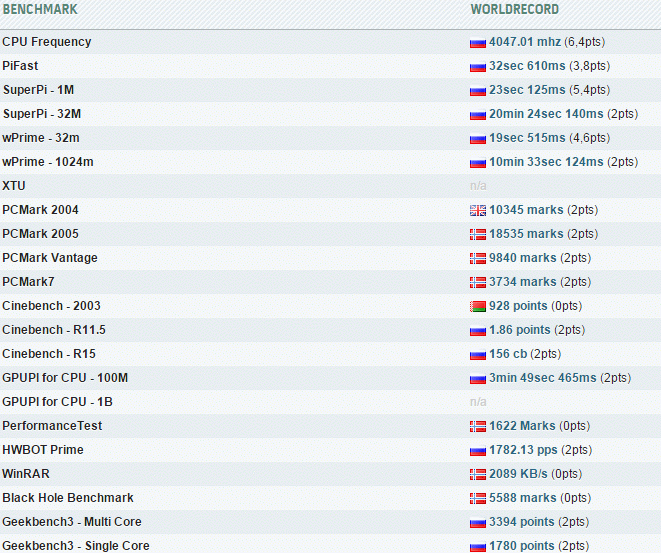Click the flag beside 3min 49sec 465ms
The image size is (661, 553).
[x=478, y=379]
